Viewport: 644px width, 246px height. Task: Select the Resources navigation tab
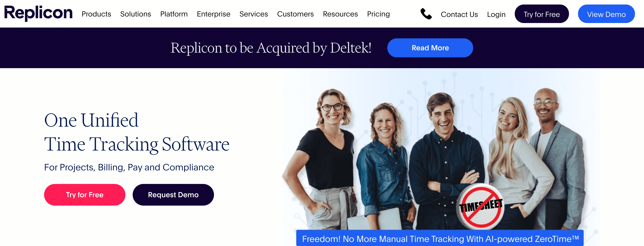340,14
